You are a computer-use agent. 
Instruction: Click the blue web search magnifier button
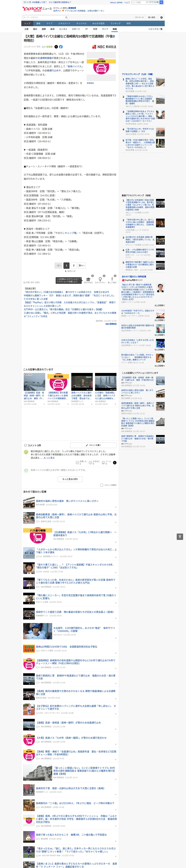point(161,2)
